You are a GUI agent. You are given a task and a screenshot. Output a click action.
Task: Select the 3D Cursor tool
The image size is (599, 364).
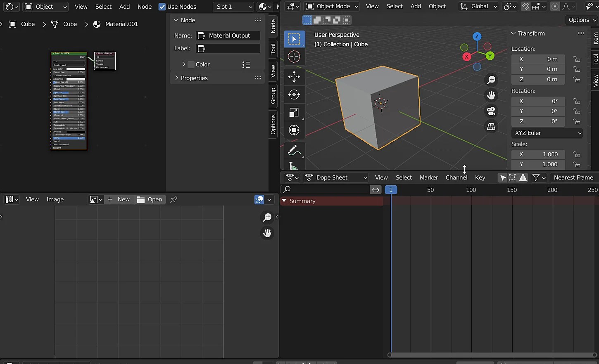click(x=294, y=57)
